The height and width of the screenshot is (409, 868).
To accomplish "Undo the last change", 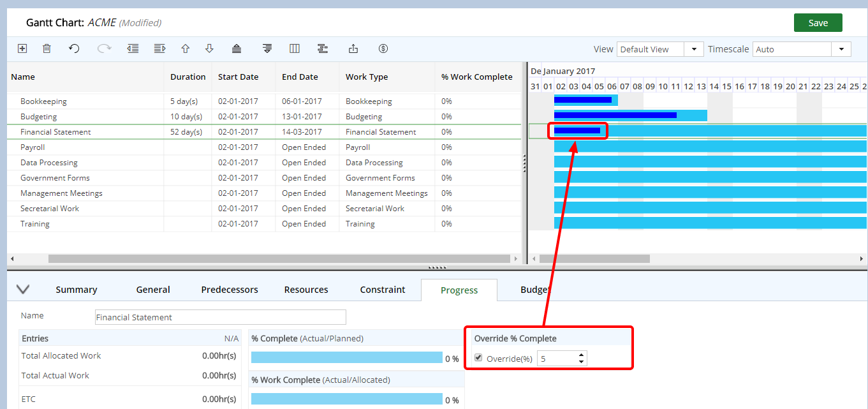I will pos(74,48).
